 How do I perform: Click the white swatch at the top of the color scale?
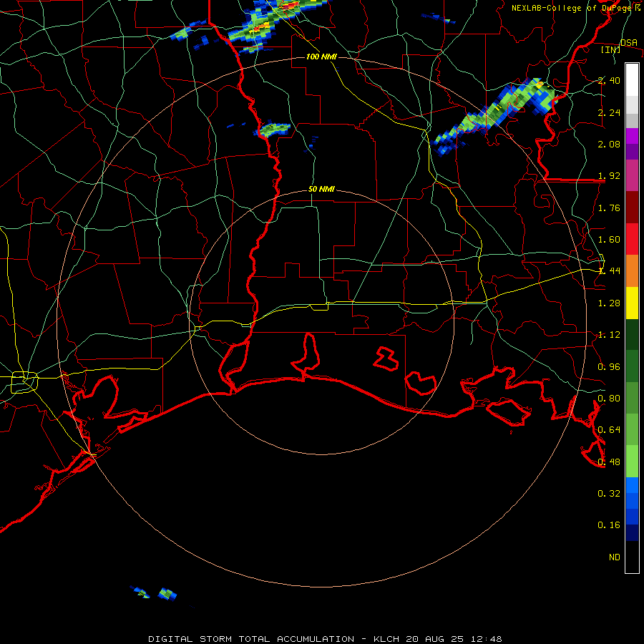[632, 80]
